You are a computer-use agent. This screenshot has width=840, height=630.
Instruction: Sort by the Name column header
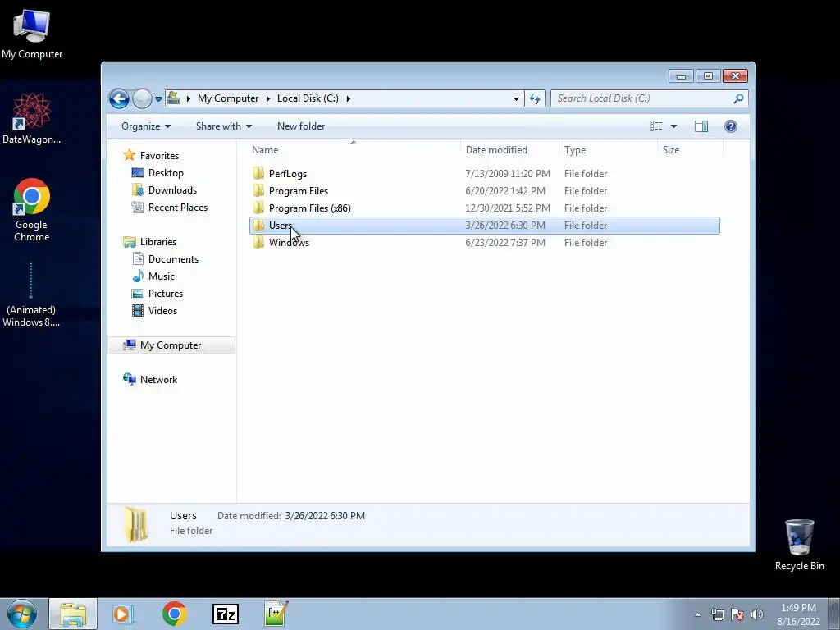[x=354, y=150]
